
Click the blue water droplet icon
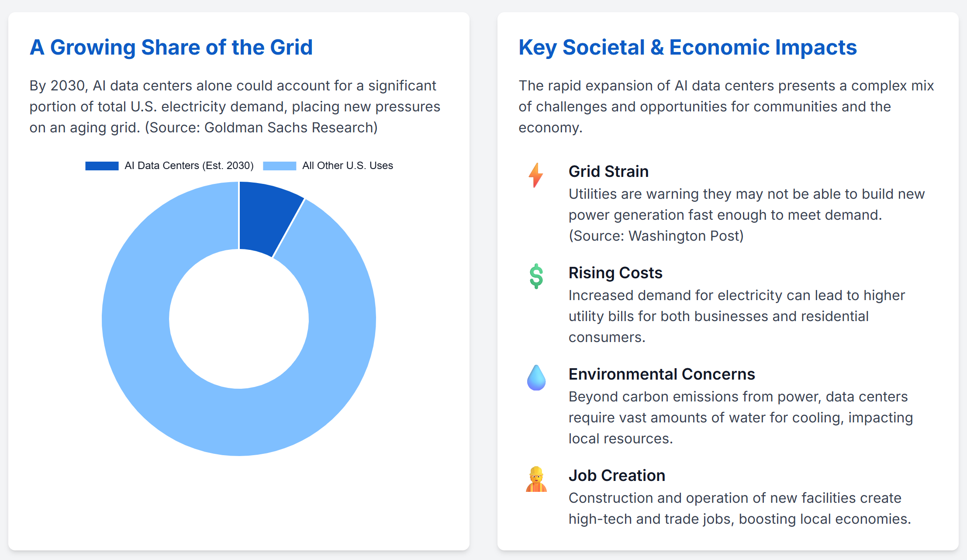(536, 377)
